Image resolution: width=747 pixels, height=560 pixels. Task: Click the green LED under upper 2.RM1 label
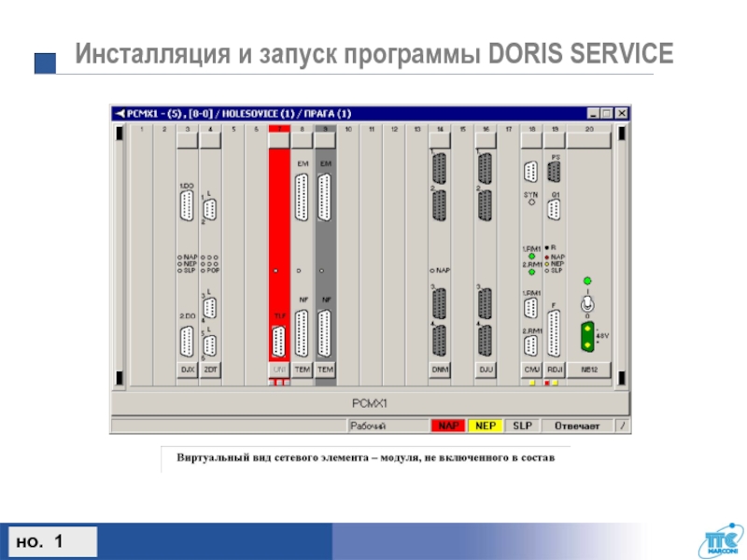point(531,272)
